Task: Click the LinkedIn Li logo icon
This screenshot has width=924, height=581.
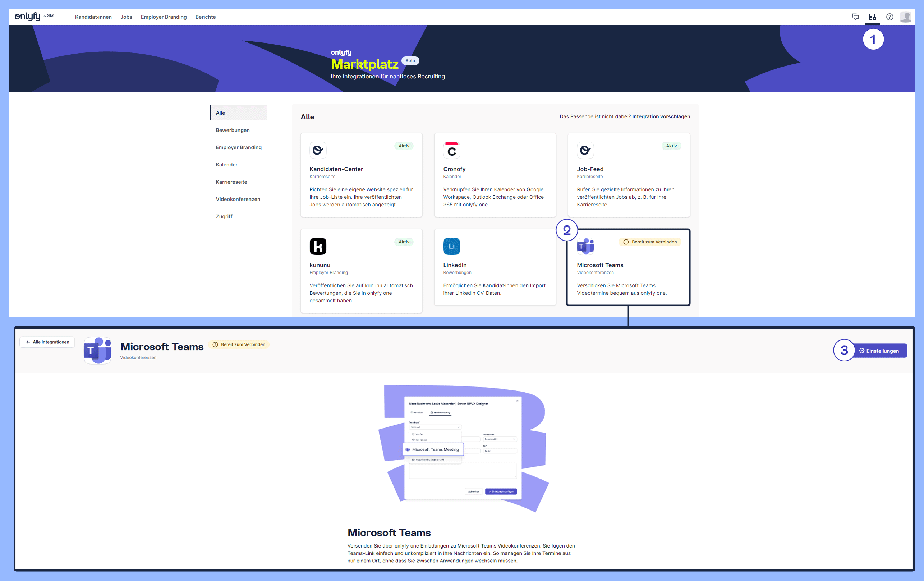Action: pos(451,246)
